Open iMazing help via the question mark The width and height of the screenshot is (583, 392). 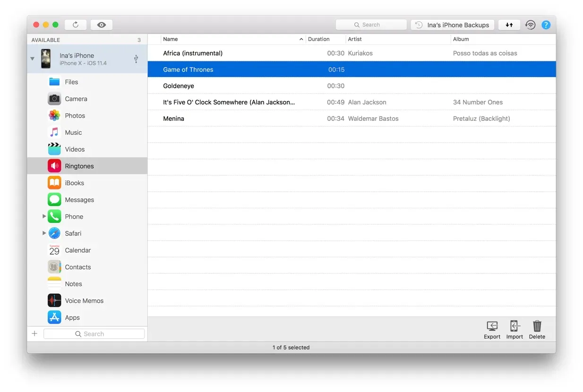[x=546, y=25]
